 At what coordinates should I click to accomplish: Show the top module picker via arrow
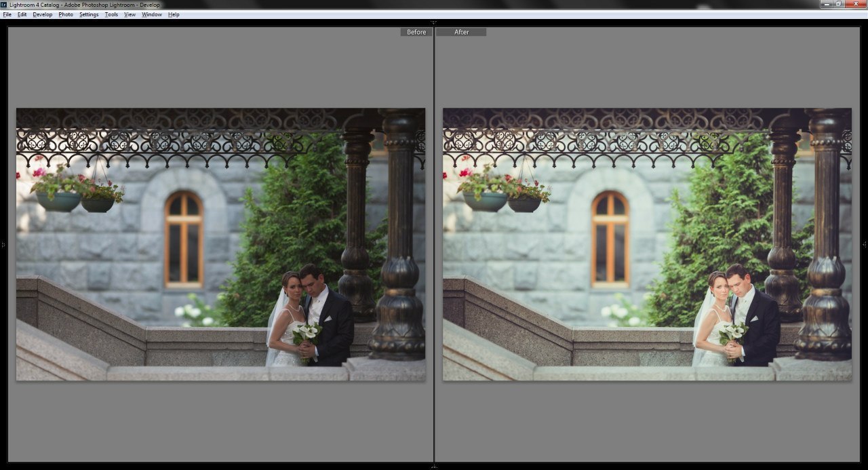434,22
